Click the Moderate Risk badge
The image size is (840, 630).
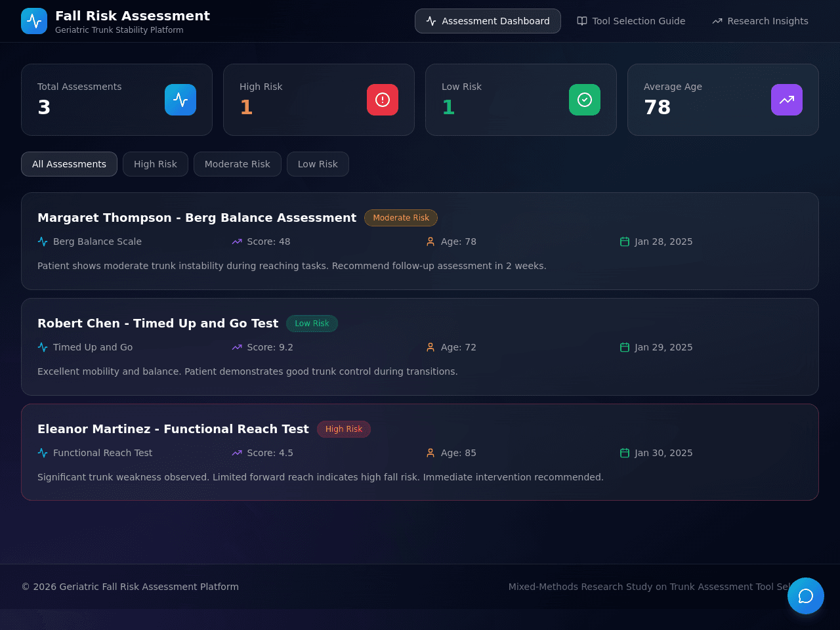[401, 218]
